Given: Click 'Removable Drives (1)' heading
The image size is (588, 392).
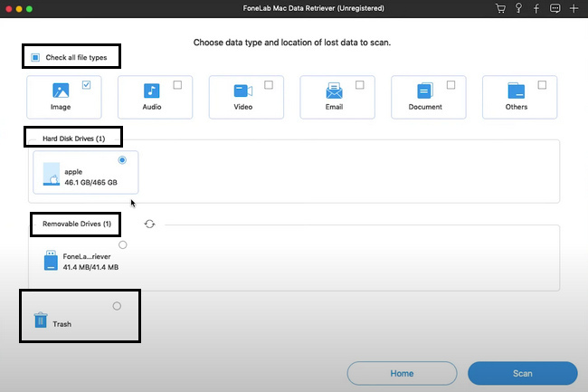Looking at the screenshot, I should [77, 224].
